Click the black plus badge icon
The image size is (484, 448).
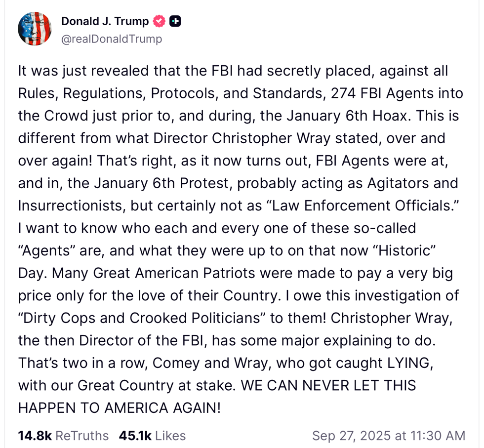coord(175,21)
